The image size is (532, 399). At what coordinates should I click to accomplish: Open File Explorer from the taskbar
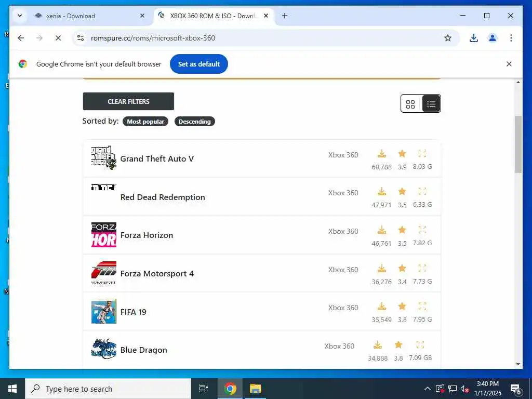[255, 389]
